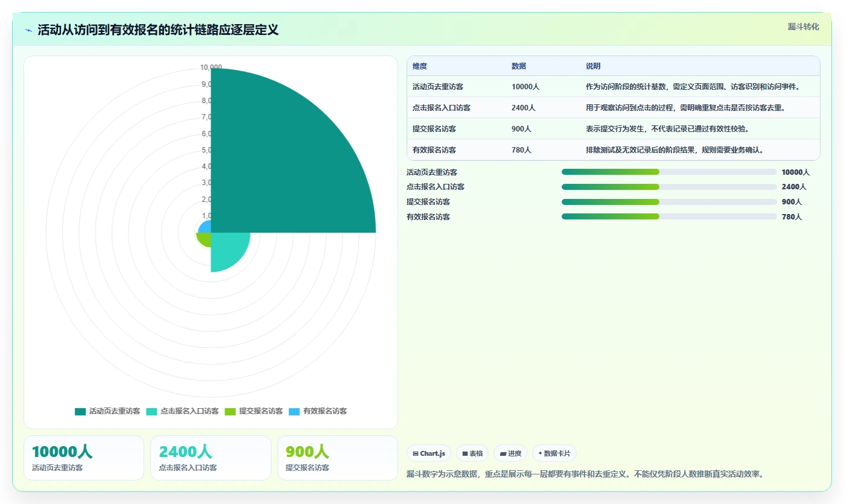Select the 数据卡片 chip

554,453
